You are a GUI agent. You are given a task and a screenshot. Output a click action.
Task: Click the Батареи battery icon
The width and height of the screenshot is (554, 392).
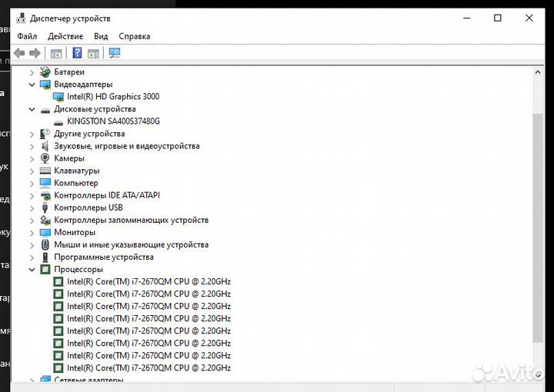pos(45,72)
